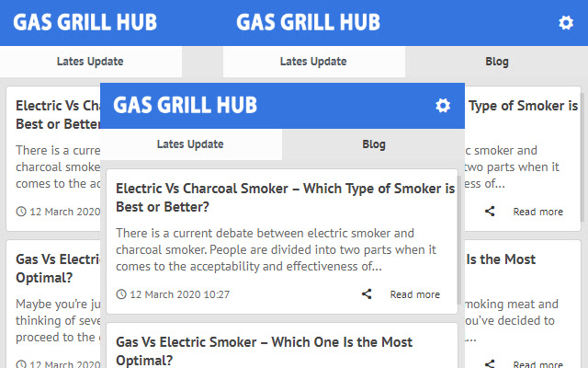Click clock icon beside 12 March 2020 10:27

pyautogui.click(x=121, y=294)
